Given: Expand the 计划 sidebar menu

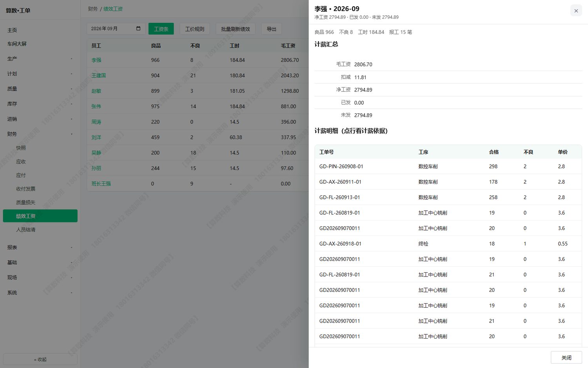Looking at the screenshot, I should click(x=40, y=74).
